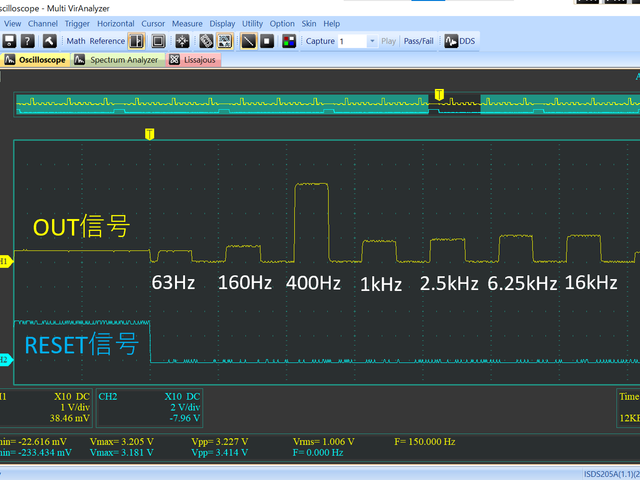
Task: Click the RGB color settings icon
Action: click(289, 41)
